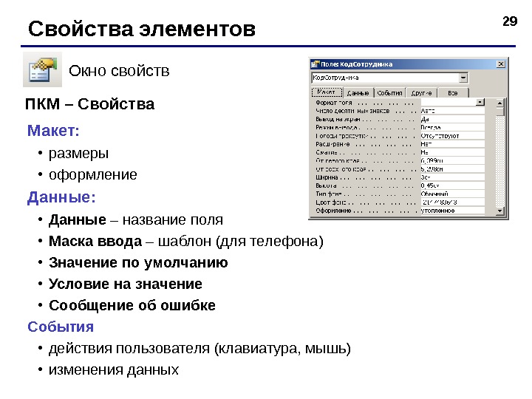Select the Макет tab
The image size is (532, 399).
tap(327, 92)
